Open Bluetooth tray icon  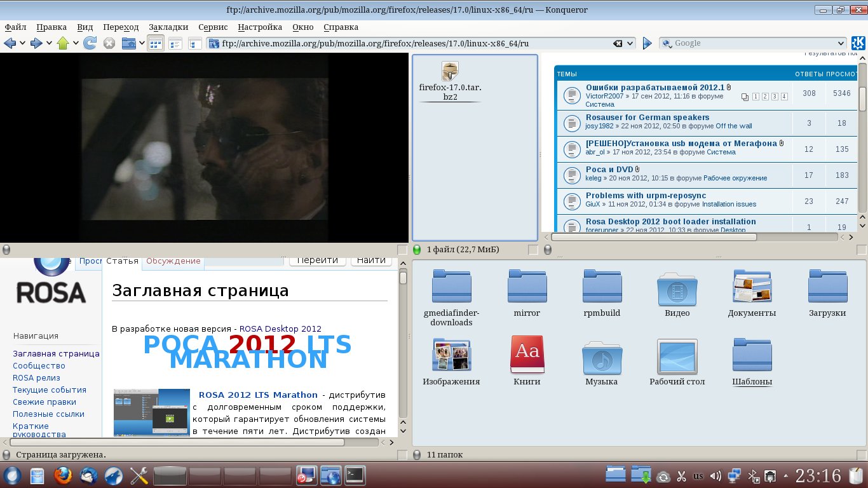[754, 476]
